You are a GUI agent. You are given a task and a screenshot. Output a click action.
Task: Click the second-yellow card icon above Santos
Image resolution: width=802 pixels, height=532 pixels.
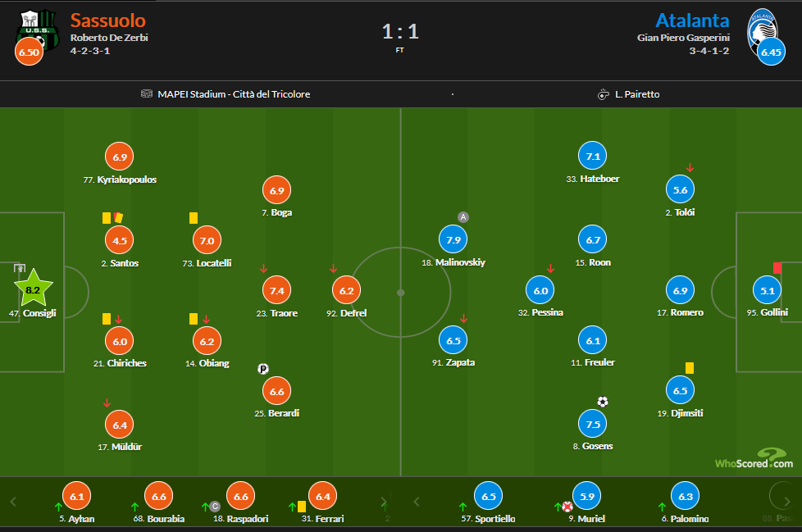118,218
